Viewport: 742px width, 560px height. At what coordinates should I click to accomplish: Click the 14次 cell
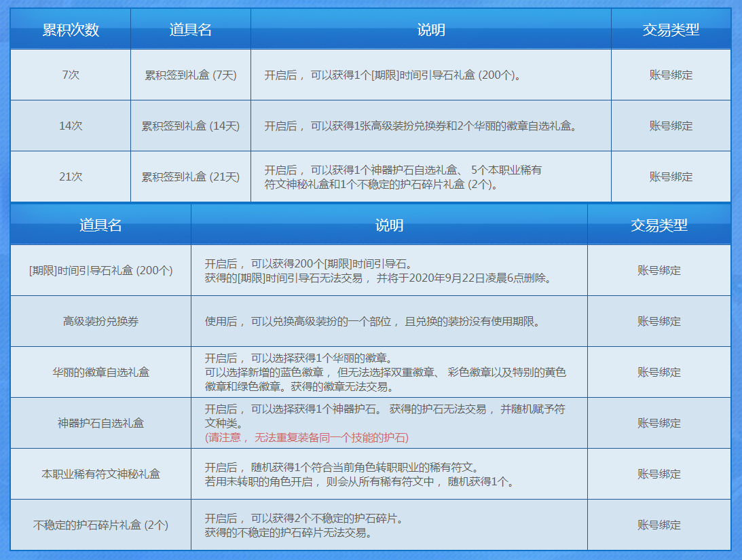point(71,126)
